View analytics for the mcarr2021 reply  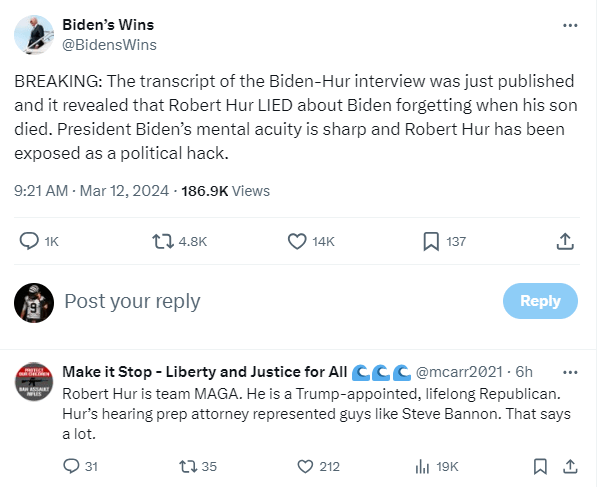click(422, 466)
